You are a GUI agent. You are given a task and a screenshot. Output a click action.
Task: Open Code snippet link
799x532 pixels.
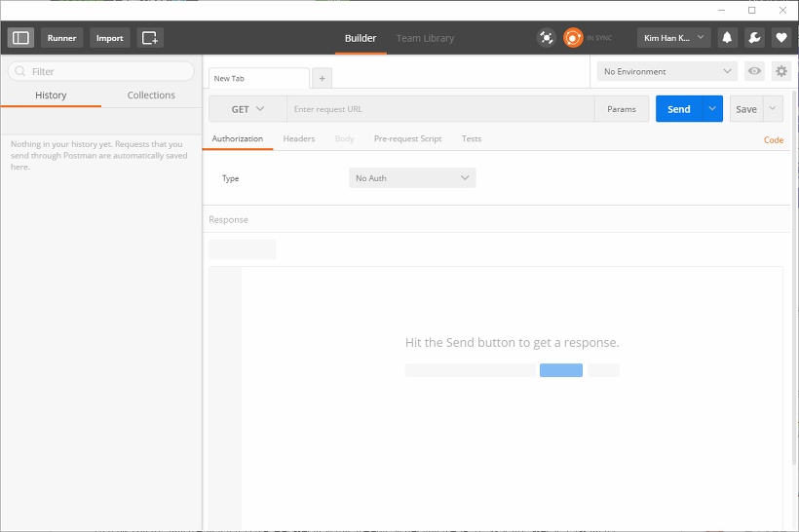click(x=773, y=140)
